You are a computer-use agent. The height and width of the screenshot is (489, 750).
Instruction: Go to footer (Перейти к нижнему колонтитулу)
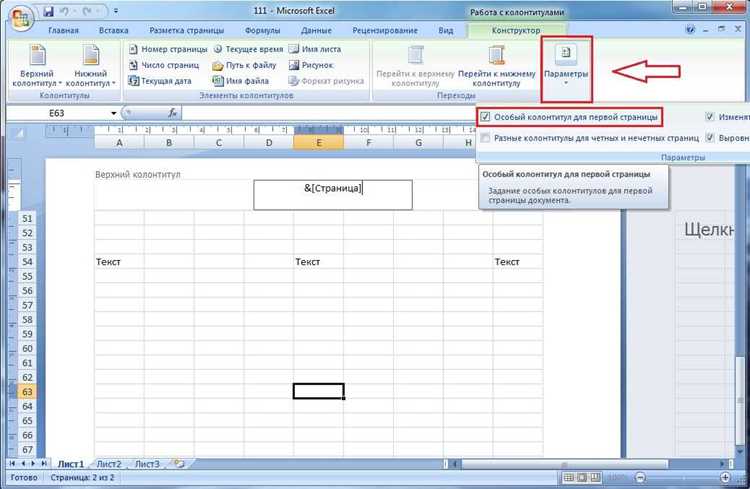tap(496, 67)
